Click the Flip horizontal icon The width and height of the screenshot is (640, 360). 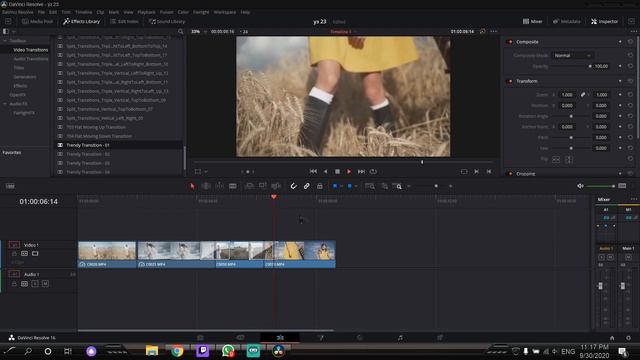coord(556,160)
